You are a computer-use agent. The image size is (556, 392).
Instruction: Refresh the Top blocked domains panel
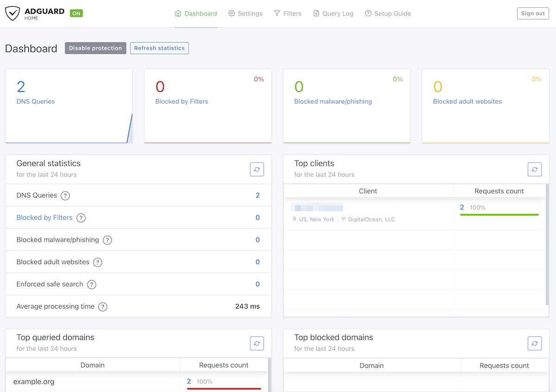[534, 343]
